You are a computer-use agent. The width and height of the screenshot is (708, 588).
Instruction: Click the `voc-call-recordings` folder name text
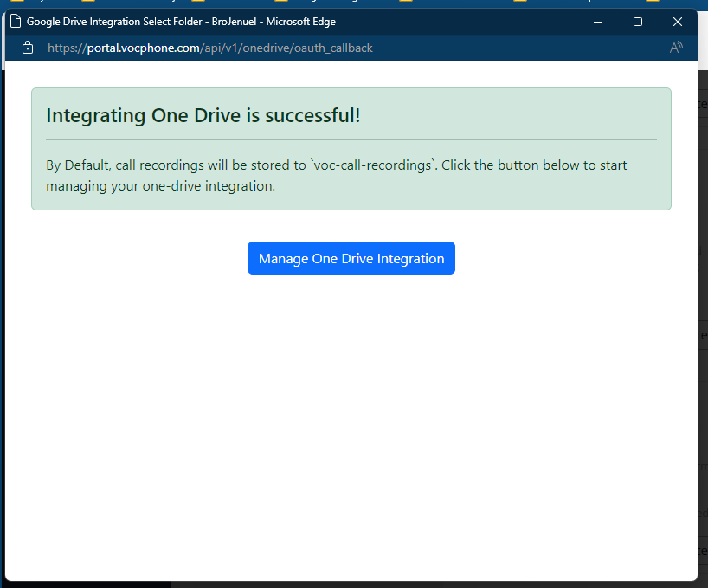(372, 165)
